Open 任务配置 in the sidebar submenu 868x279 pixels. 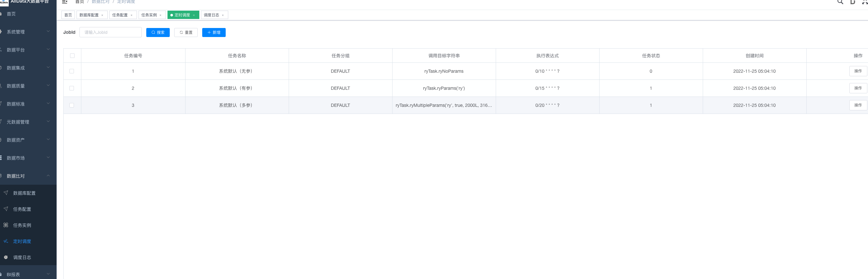[28, 209]
